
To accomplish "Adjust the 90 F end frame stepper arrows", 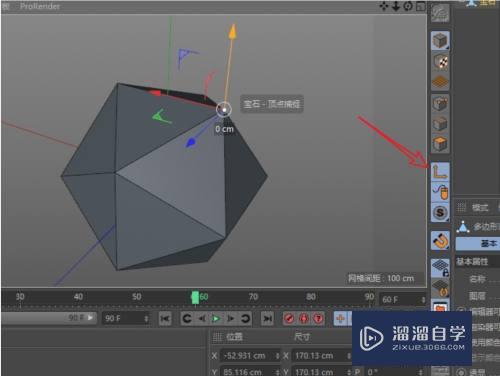I will [146, 319].
